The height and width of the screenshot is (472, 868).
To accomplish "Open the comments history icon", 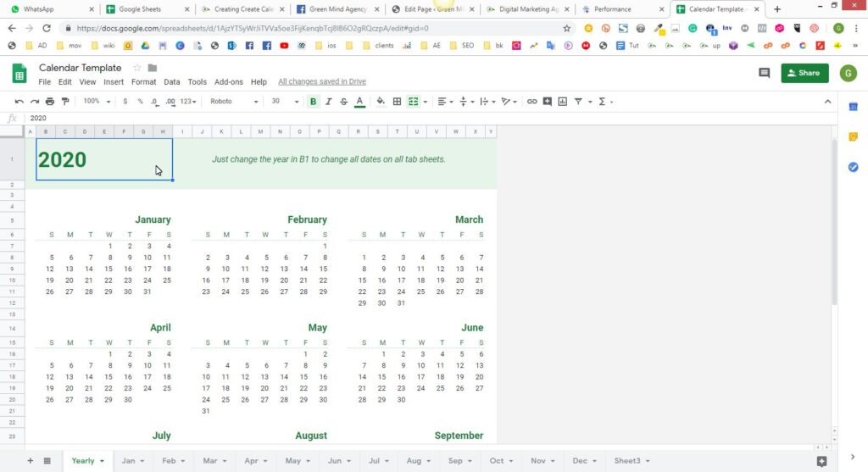I will pyautogui.click(x=764, y=73).
